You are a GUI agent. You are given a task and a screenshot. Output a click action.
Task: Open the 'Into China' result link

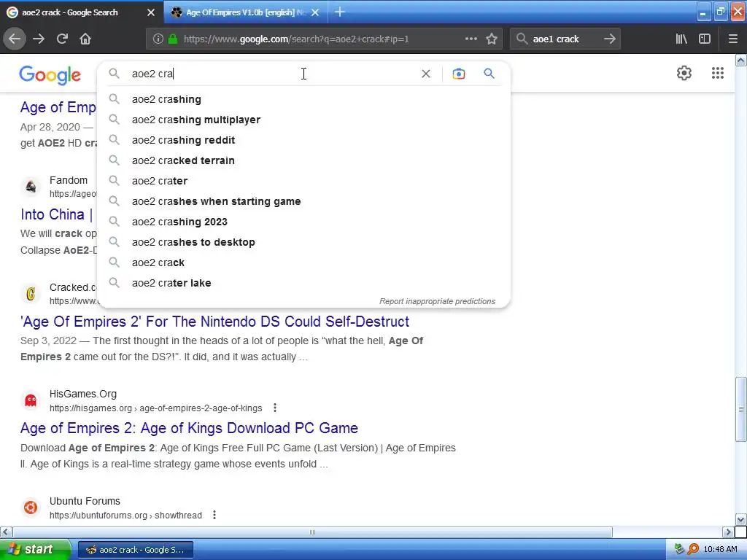[57, 214]
